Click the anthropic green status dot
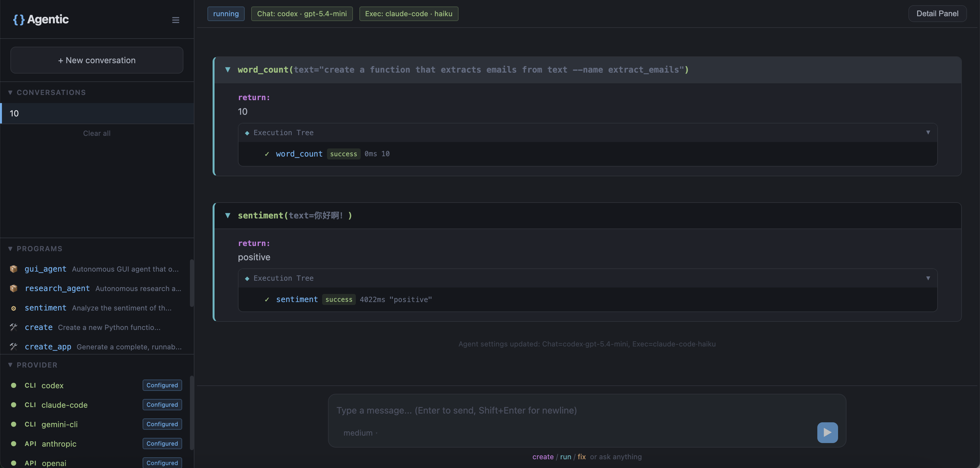980x468 pixels. coord(14,444)
